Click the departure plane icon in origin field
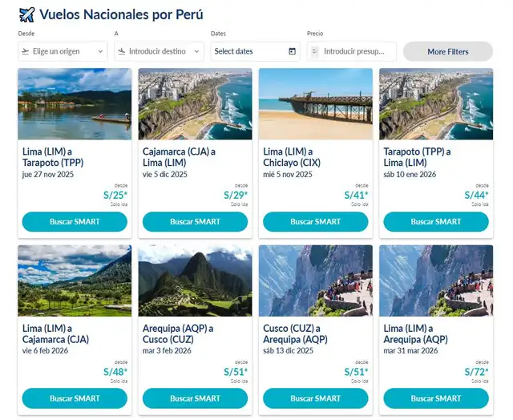Screen dimensions: 513x420 click(26, 51)
